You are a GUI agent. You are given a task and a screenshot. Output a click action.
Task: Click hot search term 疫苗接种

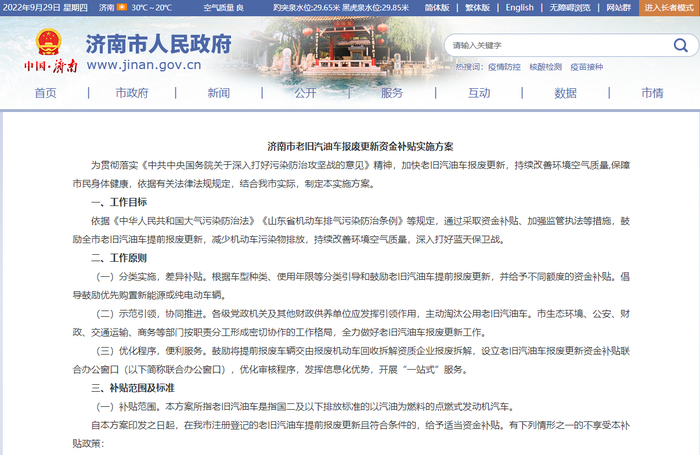coord(587,67)
